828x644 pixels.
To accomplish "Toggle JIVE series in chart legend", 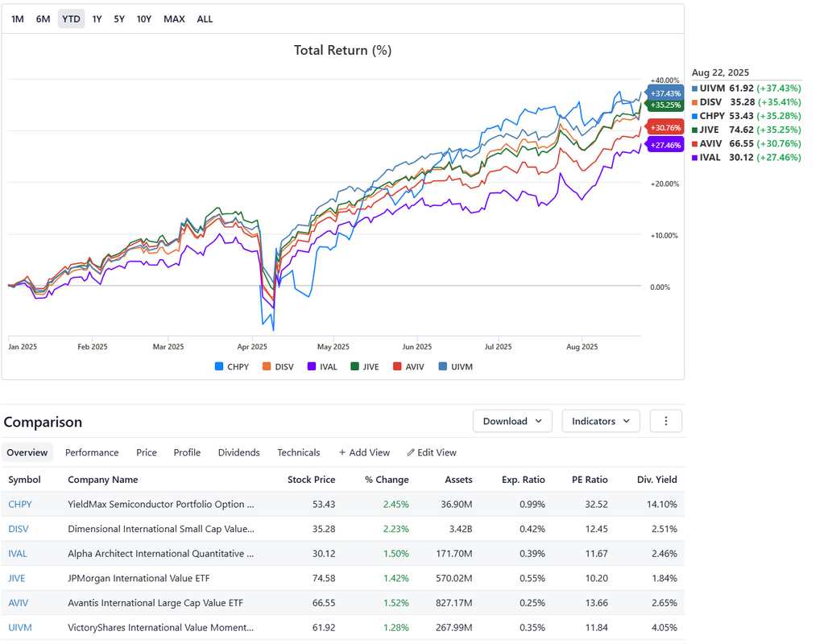I will tap(365, 366).
